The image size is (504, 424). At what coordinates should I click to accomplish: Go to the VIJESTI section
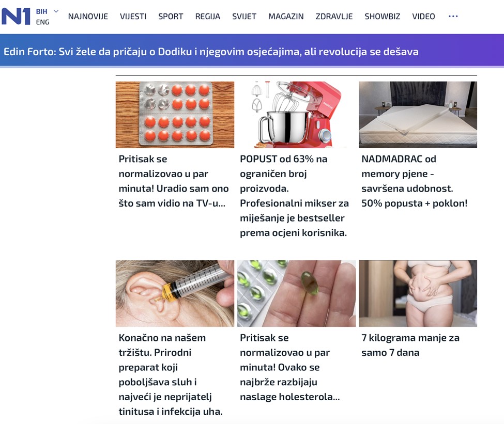pos(133,17)
